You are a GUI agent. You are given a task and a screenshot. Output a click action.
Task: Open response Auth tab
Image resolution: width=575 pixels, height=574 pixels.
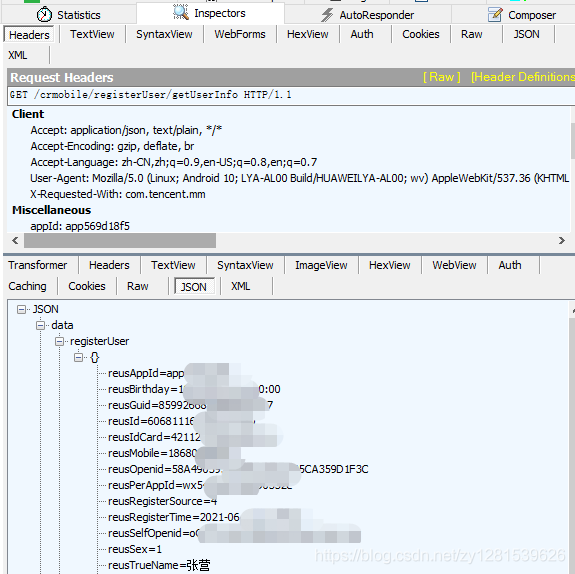[510, 265]
